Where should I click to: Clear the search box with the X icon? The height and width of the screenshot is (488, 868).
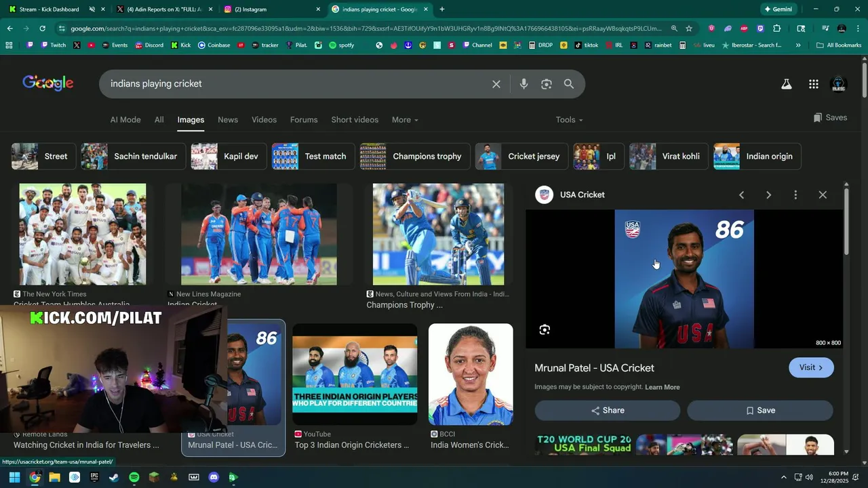(496, 84)
